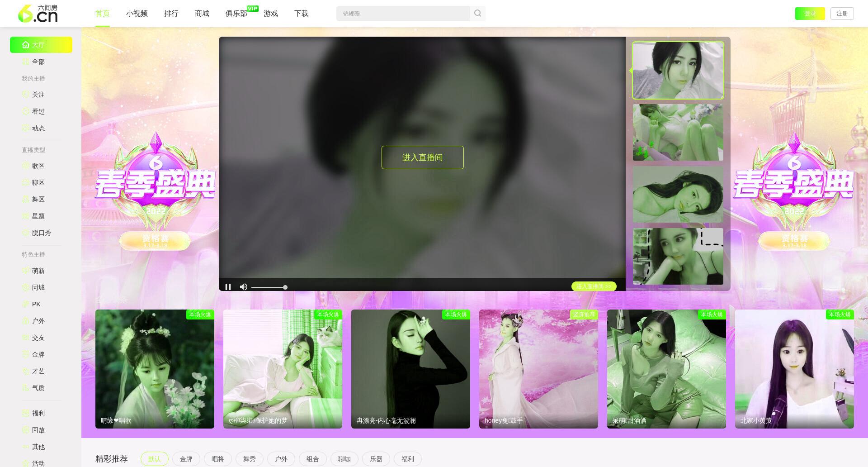Mute the video with speaker icon
This screenshot has width=868, height=467.
pos(243,287)
